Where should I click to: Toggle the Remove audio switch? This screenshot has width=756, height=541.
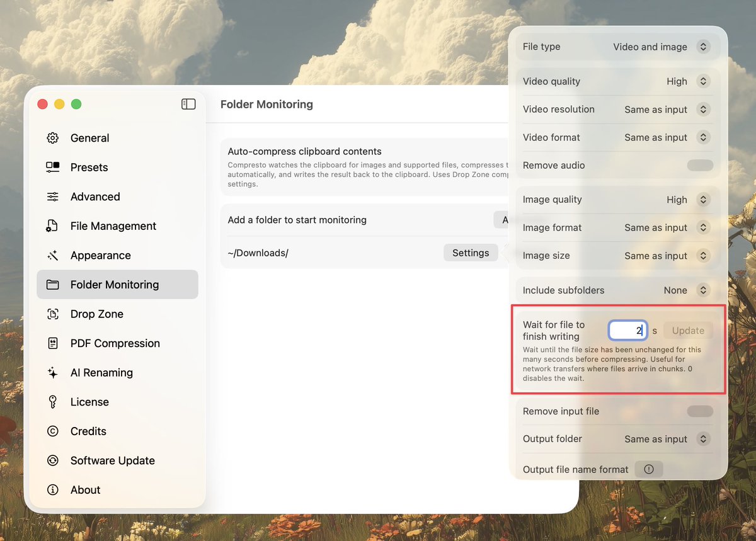click(700, 165)
